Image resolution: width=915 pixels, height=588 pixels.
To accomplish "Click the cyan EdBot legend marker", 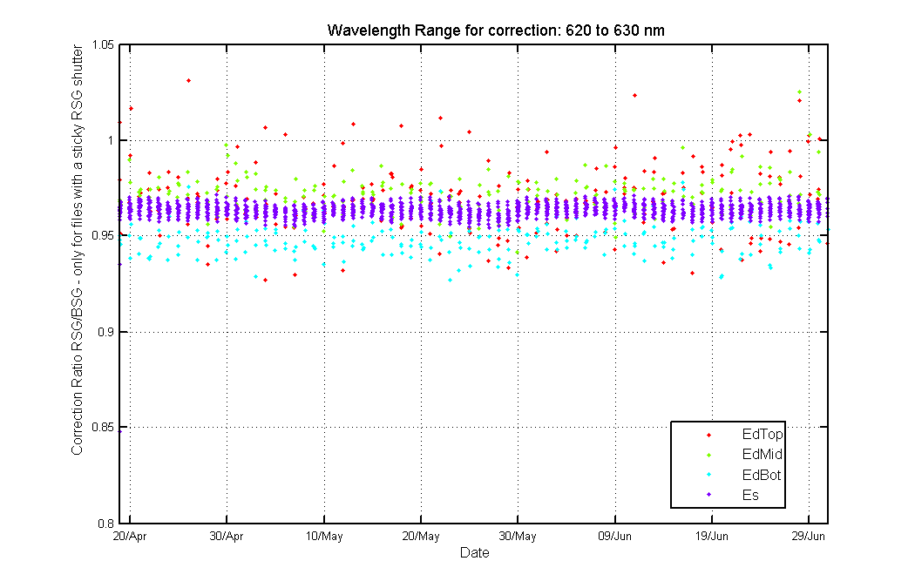I will pos(709,476).
